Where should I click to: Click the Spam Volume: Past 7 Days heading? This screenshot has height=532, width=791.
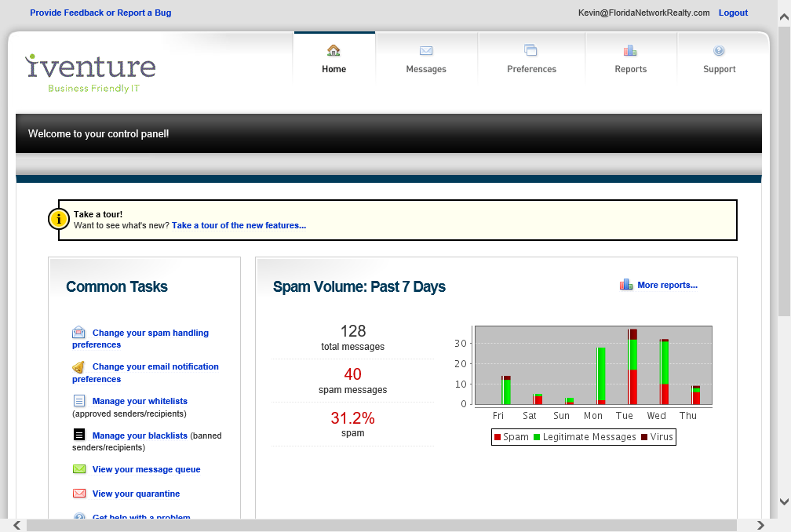pyautogui.click(x=359, y=286)
